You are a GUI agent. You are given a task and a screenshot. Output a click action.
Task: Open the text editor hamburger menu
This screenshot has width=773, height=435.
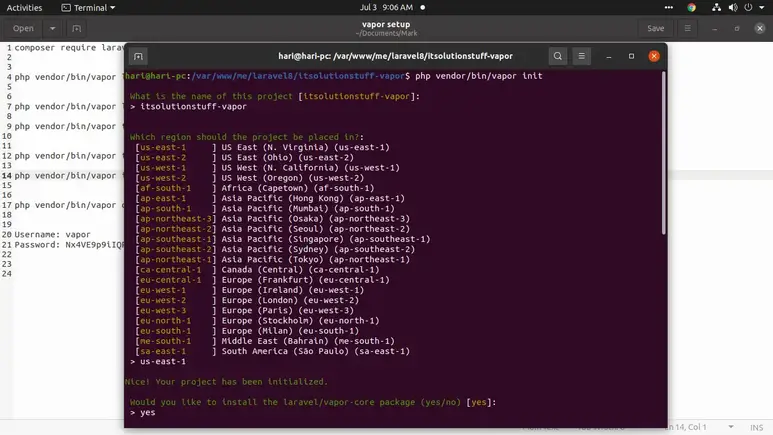pos(688,29)
